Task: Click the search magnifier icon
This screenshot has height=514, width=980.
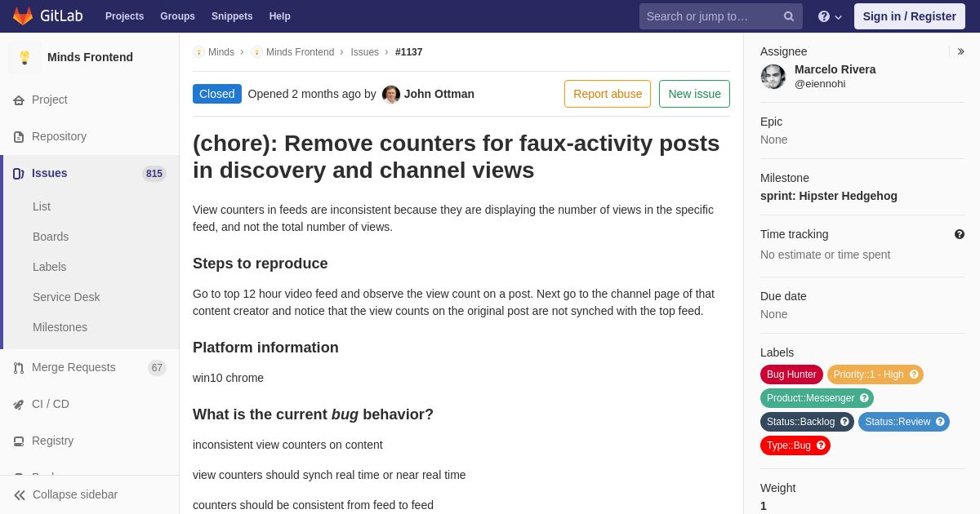Action: (789, 16)
